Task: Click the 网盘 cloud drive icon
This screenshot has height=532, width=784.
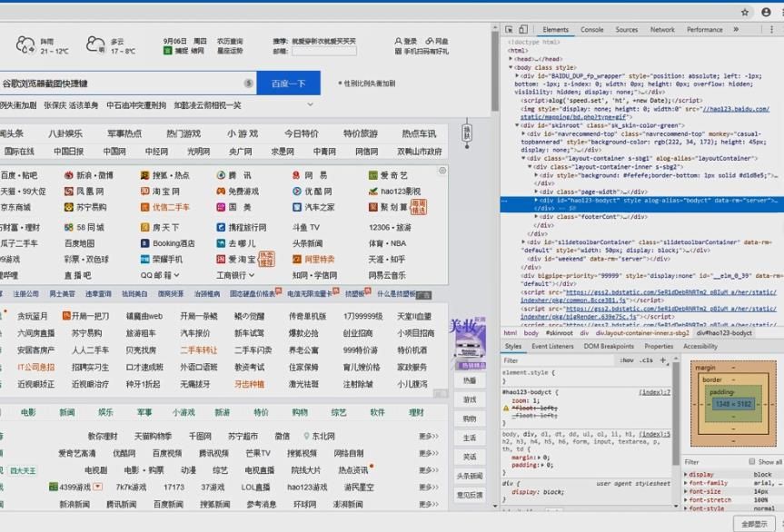Action: click(x=428, y=40)
